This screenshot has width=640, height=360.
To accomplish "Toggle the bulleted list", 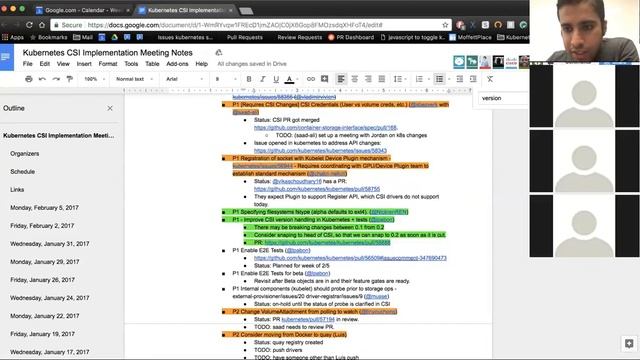I will tap(439, 79).
